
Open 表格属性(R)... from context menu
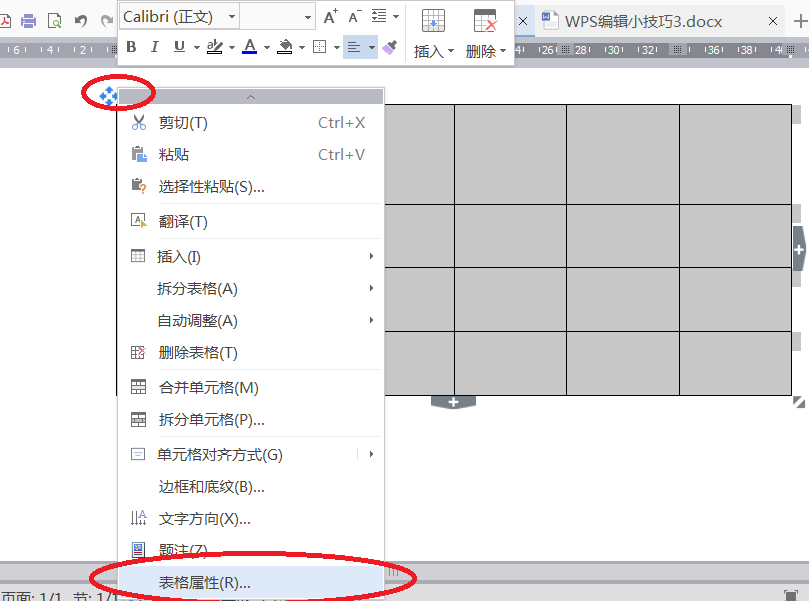click(x=251, y=582)
